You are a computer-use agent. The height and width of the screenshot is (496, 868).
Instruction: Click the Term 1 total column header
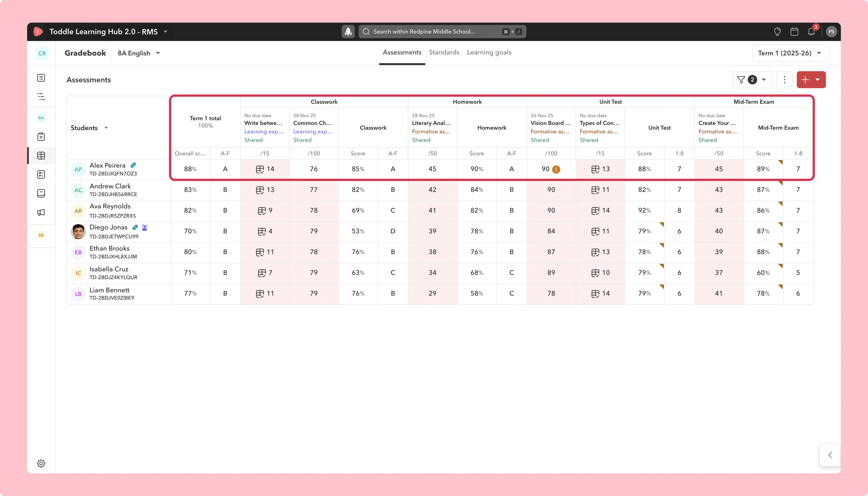pos(205,122)
